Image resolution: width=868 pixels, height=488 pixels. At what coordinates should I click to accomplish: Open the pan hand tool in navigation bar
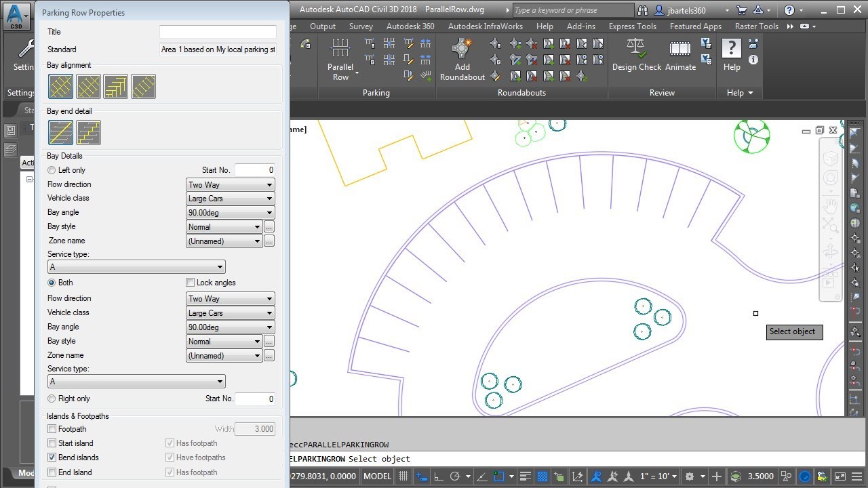click(x=831, y=205)
